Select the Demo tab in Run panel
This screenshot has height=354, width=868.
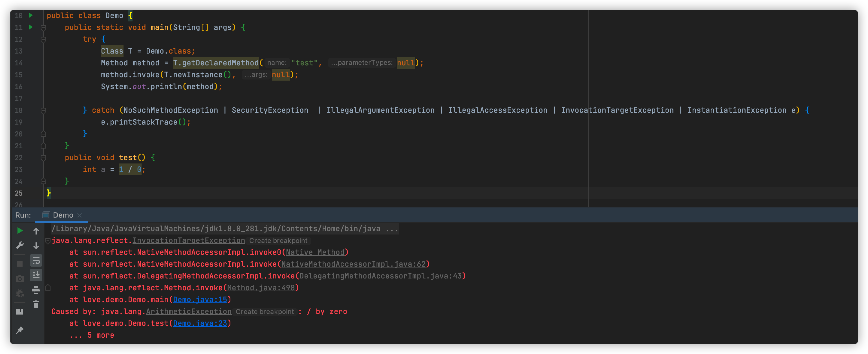(62, 215)
